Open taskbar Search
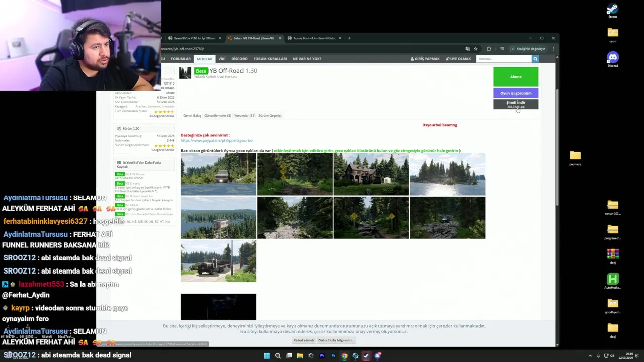Image resolution: width=644 pixels, height=362 pixels. [278, 356]
